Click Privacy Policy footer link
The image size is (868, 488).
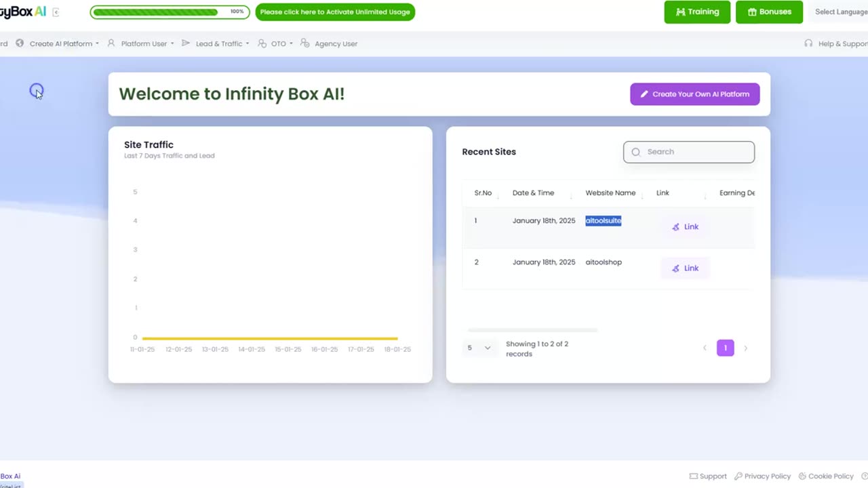pyautogui.click(x=768, y=476)
